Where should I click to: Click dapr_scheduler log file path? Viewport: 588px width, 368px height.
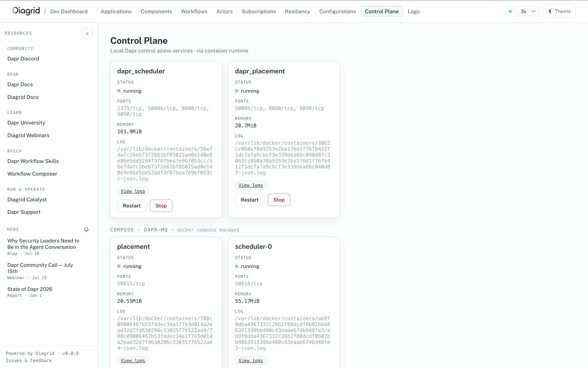point(165,164)
